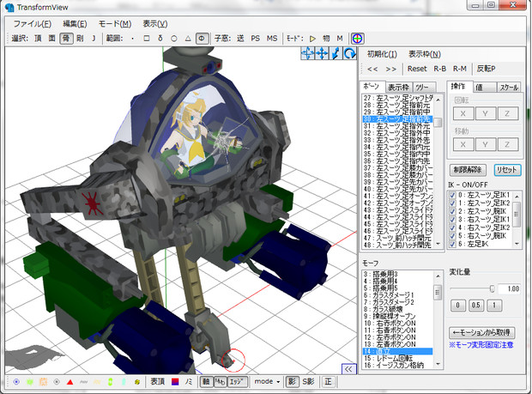Toggle S影 self-shadow button
Screen dimensions: 532x394
308,382
